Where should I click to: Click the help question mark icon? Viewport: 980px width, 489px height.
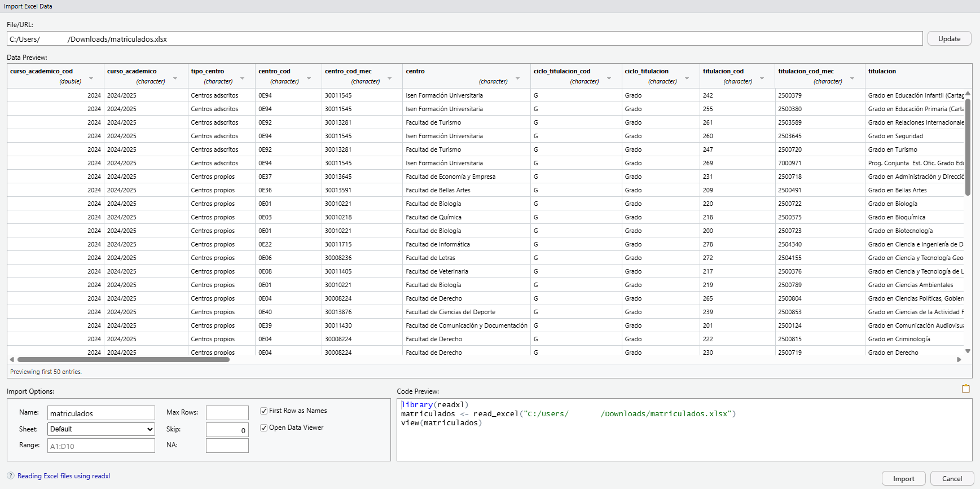11,475
